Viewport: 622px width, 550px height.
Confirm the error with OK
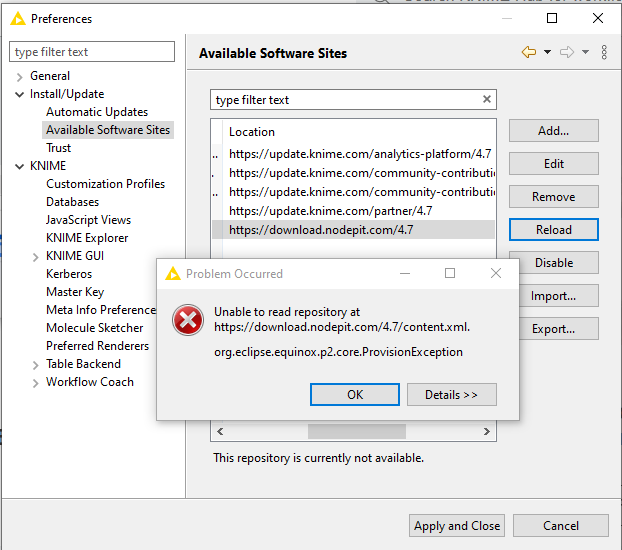coord(355,394)
